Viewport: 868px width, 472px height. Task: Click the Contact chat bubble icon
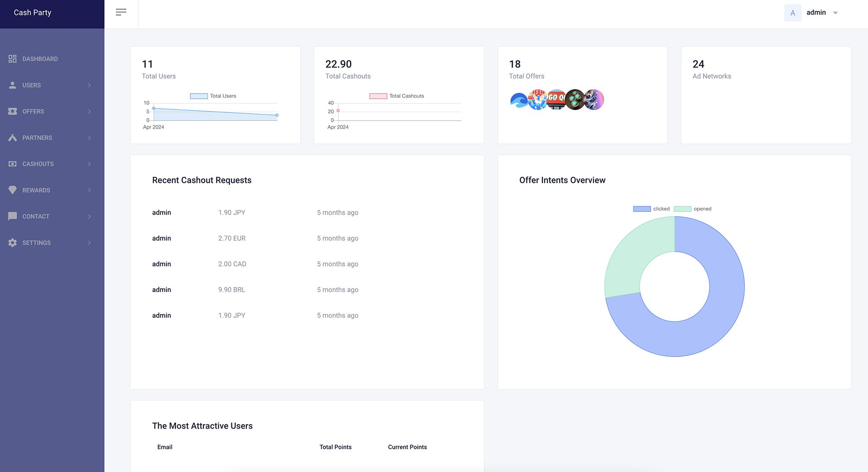point(13,216)
